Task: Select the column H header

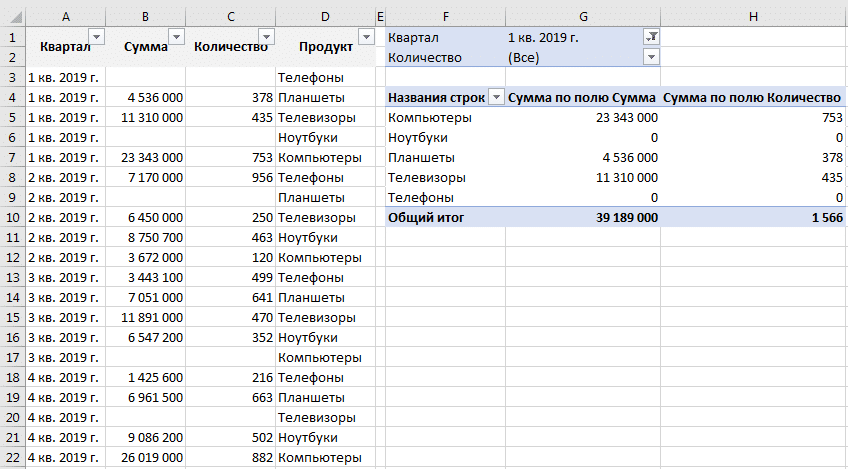Action: tap(753, 17)
